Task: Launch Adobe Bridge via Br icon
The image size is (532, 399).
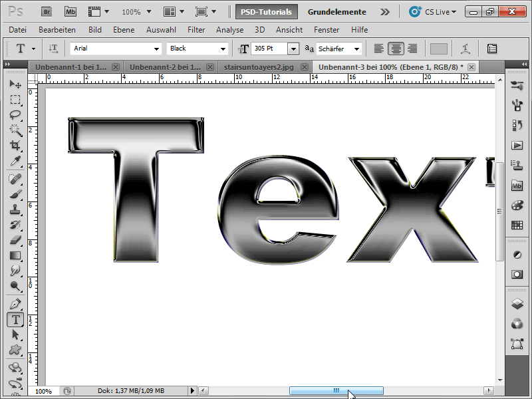Action: tap(47, 12)
